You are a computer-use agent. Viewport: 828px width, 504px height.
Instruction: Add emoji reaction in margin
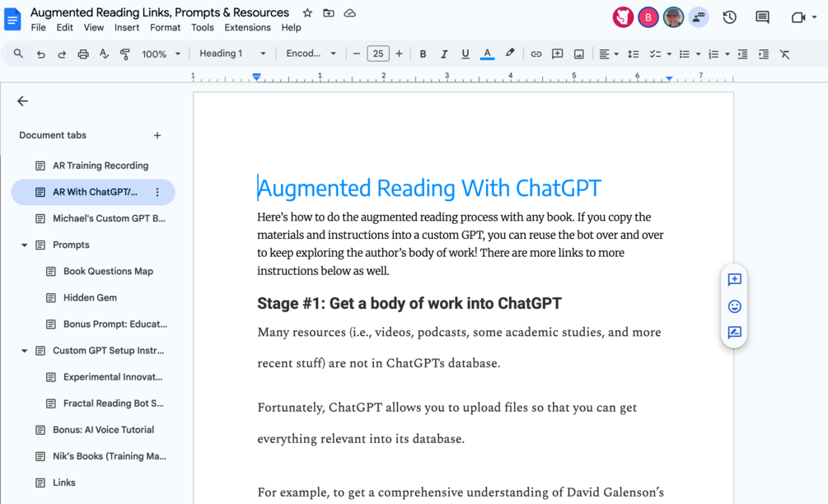click(x=735, y=306)
